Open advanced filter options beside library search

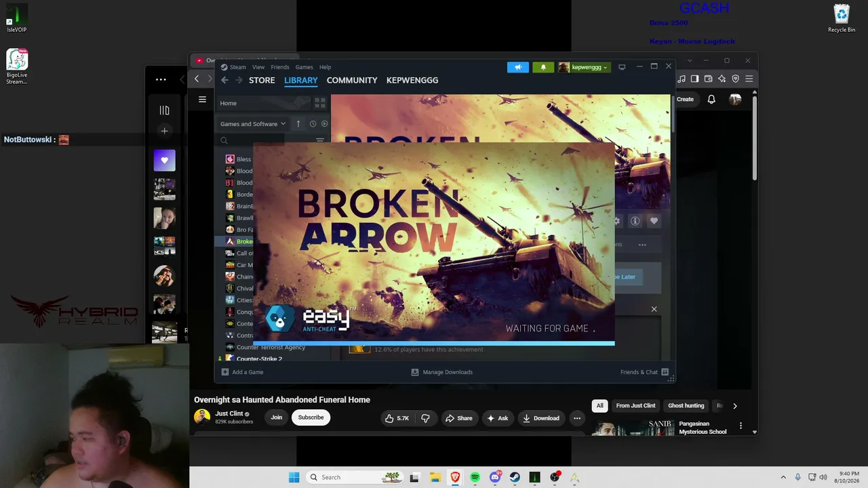320,140
